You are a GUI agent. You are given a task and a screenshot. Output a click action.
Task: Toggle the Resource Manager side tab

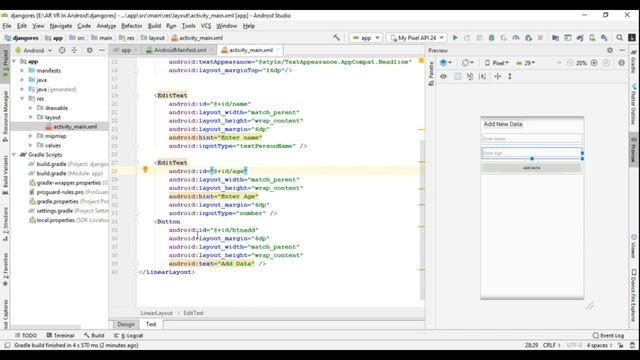pos(5,116)
